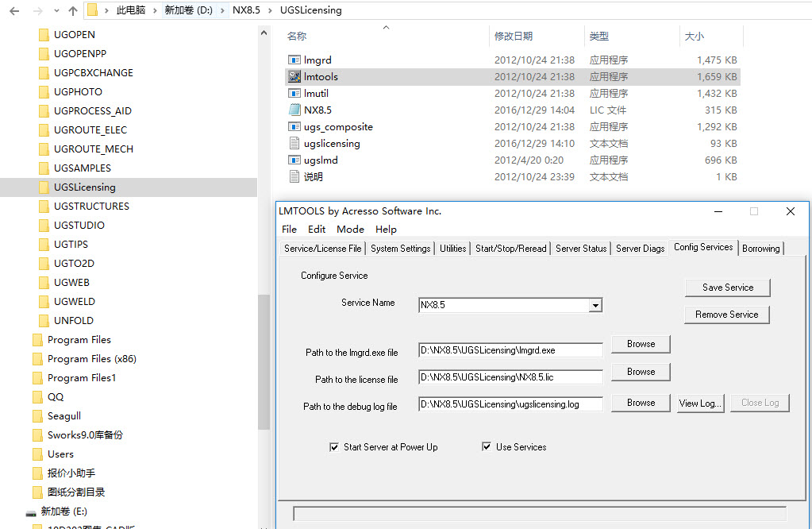Select the 说明 text document icon
Image resolution: width=812 pixels, height=529 pixels.
click(x=294, y=176)
